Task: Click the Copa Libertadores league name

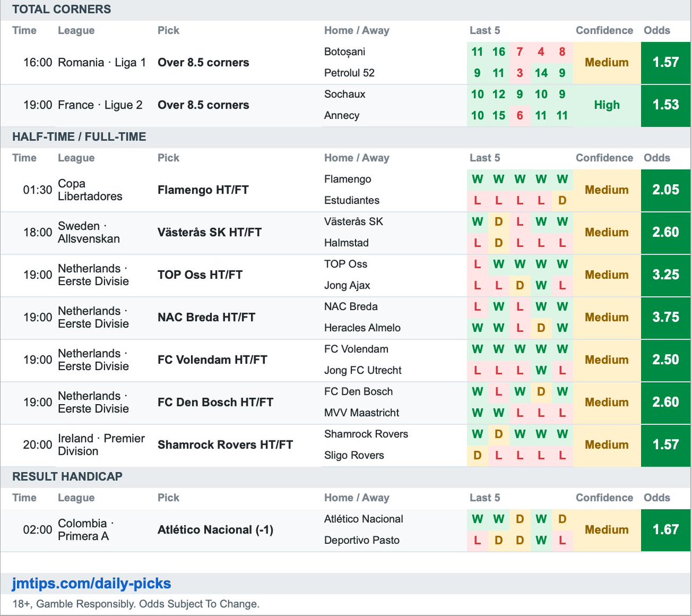Action: point(90,190)
